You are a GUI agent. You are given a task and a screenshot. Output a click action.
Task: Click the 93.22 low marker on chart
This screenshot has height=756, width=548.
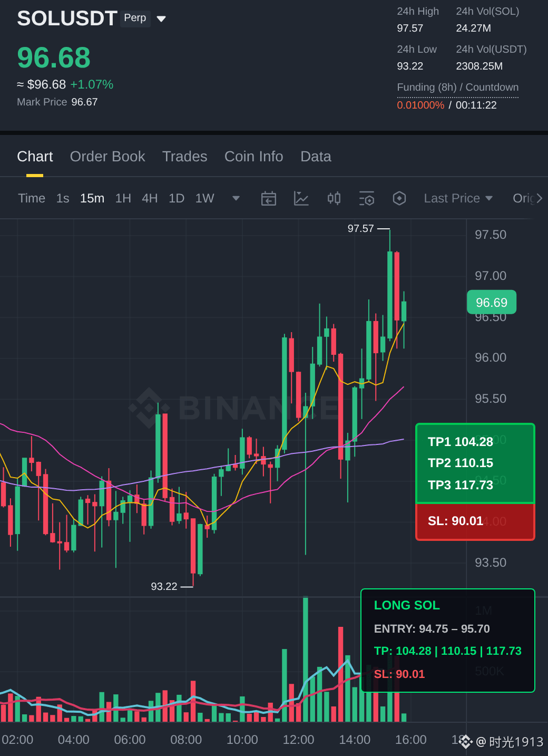point(164,586)
